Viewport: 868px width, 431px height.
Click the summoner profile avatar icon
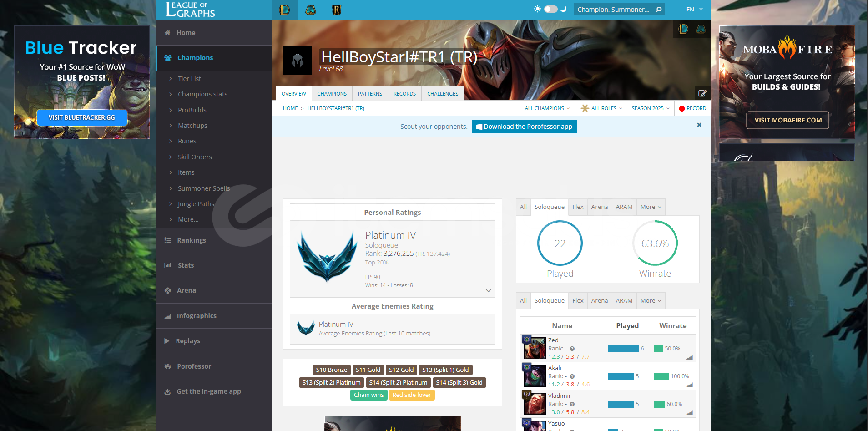point(298,61)
